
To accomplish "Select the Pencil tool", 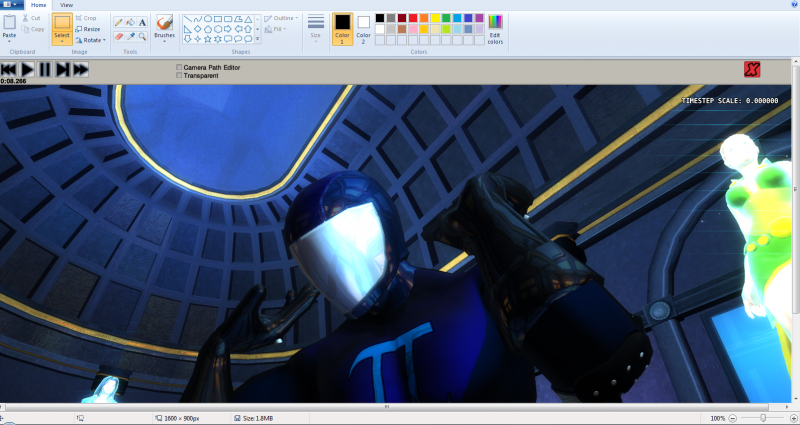I will [118, 22].
